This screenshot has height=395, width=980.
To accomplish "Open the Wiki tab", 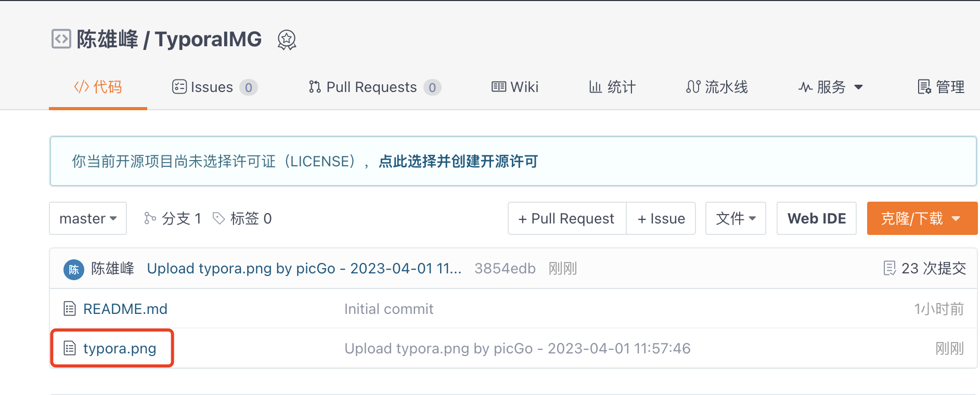I will 515,87.
